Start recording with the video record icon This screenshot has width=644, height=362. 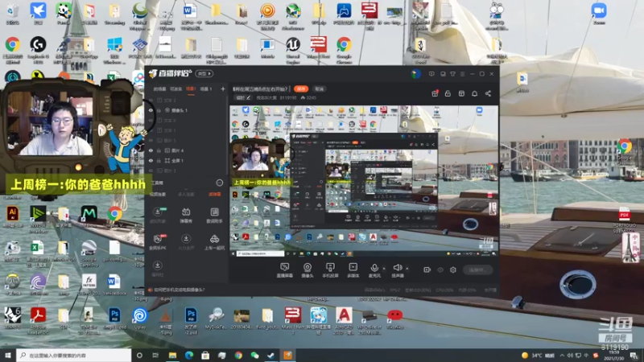(x=427, y=269)
